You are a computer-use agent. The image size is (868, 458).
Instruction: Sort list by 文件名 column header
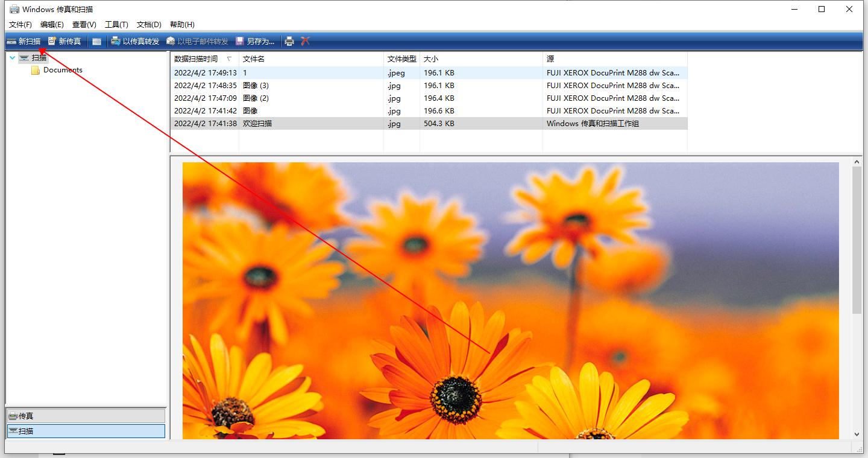254,59
